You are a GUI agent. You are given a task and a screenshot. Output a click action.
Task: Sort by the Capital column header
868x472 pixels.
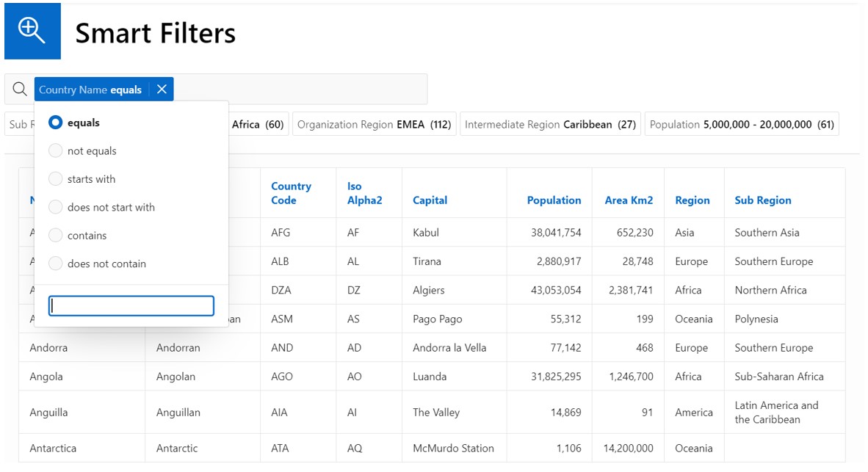click(x=430, y=200)
